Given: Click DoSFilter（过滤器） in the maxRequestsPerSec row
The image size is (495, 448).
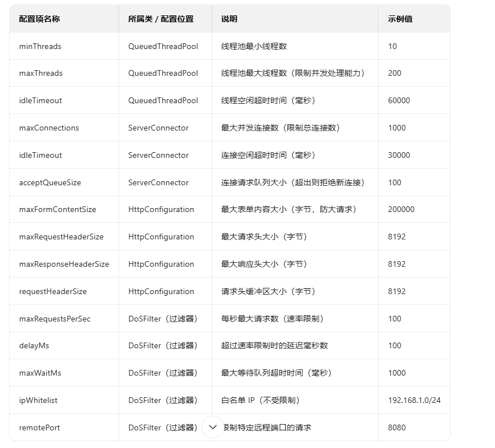Looking at the screenshot, I should pyautogui.click(x=163, y=319).
